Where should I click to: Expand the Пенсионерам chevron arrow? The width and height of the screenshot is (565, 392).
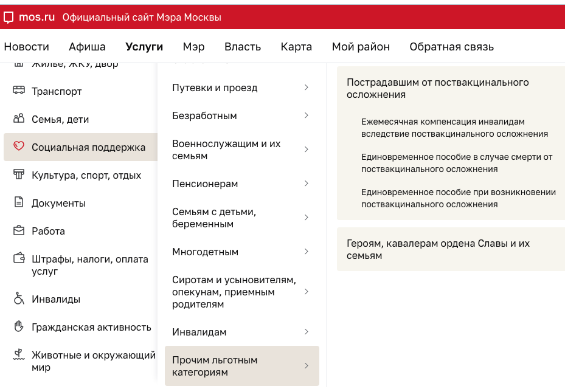click(x=307, y=183)
